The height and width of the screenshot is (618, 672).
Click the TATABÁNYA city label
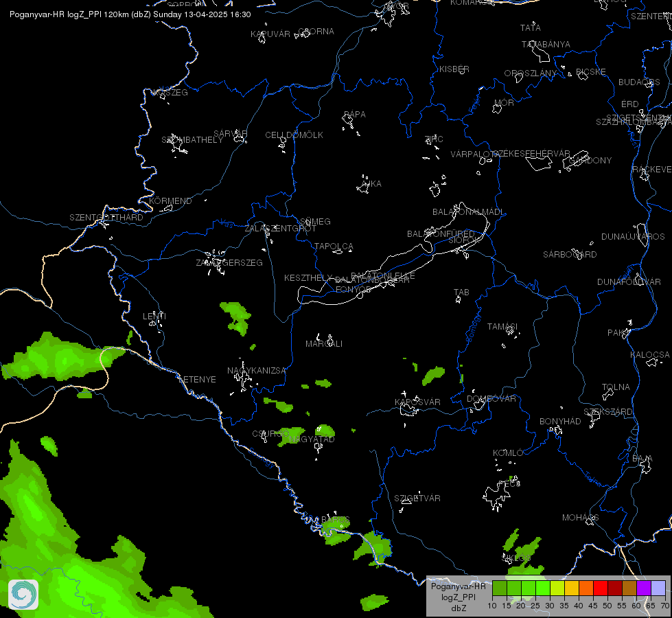click(x=546, y=44)
